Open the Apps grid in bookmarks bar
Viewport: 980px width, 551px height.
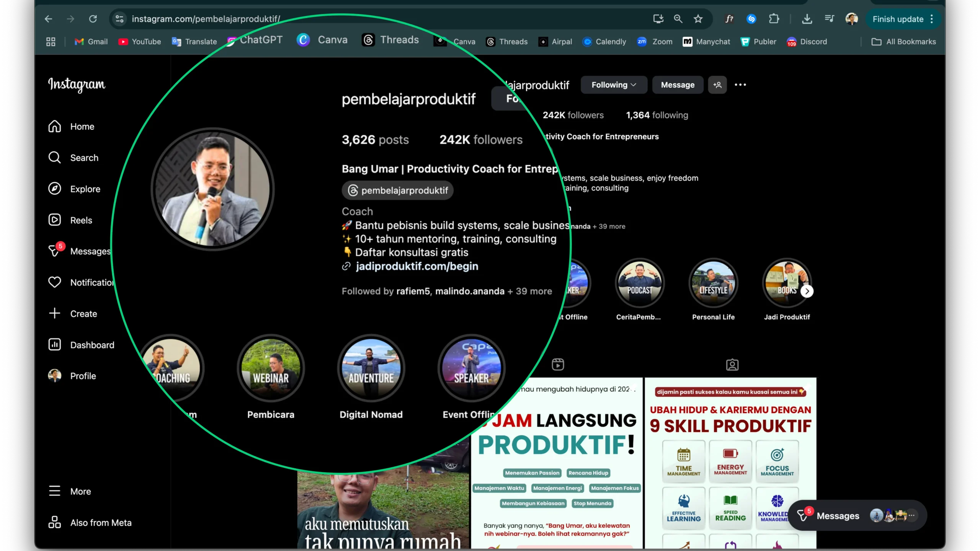click(x=51, y=42)
